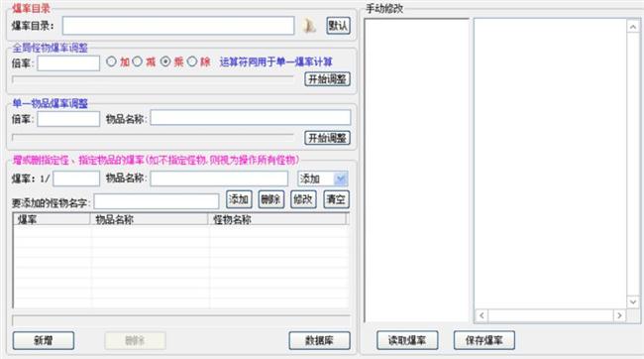The width and height of the screenshot is (644, 359).
Task: Click the 读取爆率 button
Action: pos(407,340)
